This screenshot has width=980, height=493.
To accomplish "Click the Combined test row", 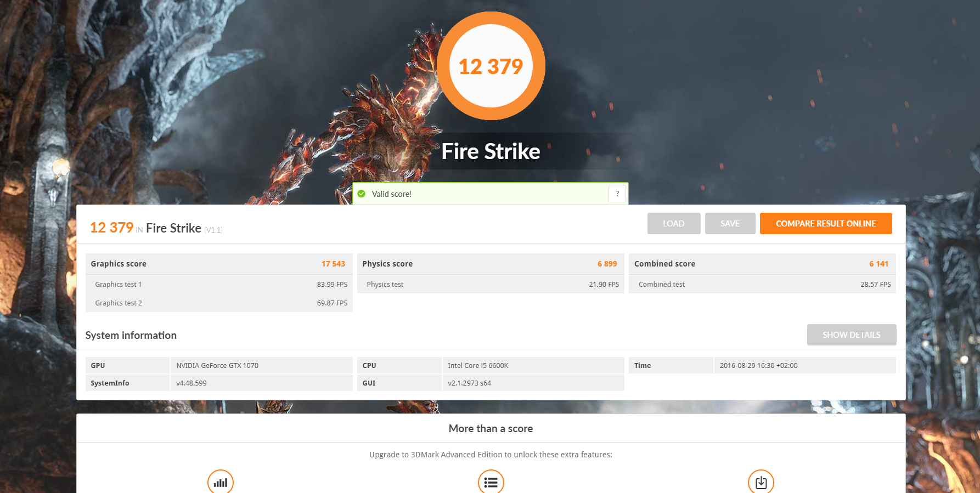I will click(762, 284).
